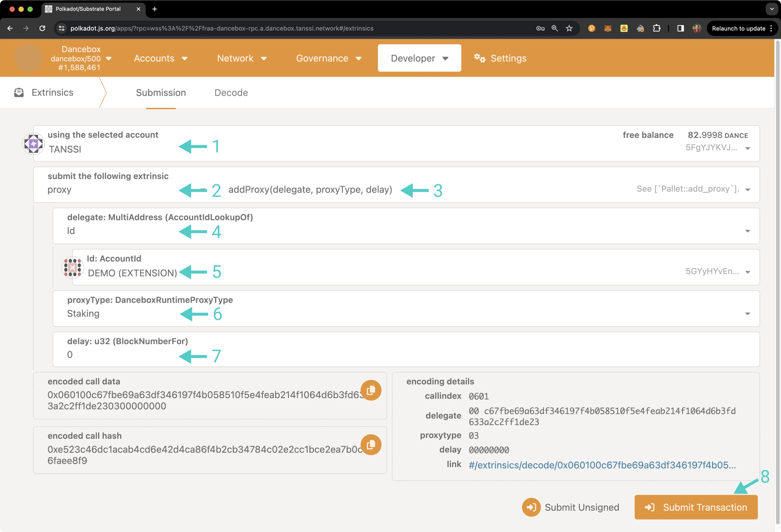Reload the page with the refresh icon
Image resolution: width=781 pixels, height=532 pixels.
(42, 29)
